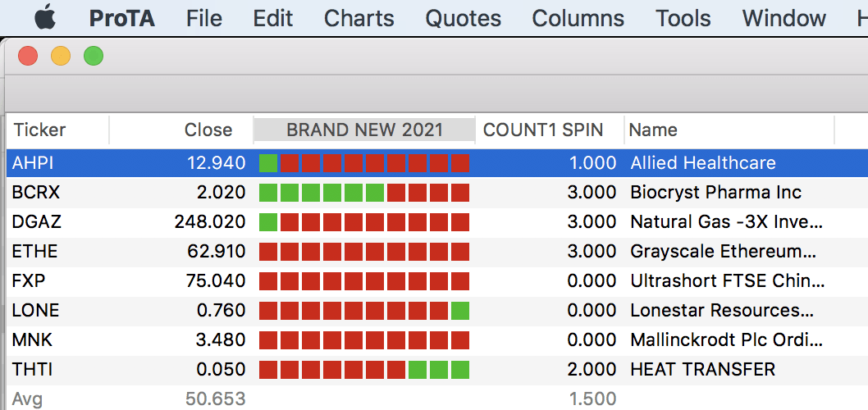Click the first green square in BCRX row
868x410 pixels.
268,193
